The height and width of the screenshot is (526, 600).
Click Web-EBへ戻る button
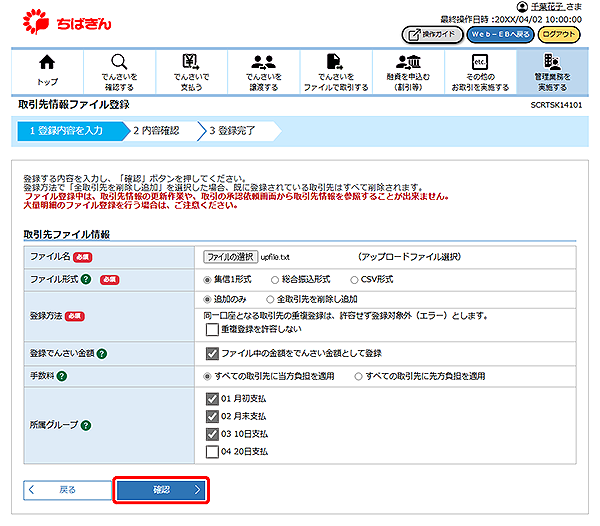tap(500, 35)
